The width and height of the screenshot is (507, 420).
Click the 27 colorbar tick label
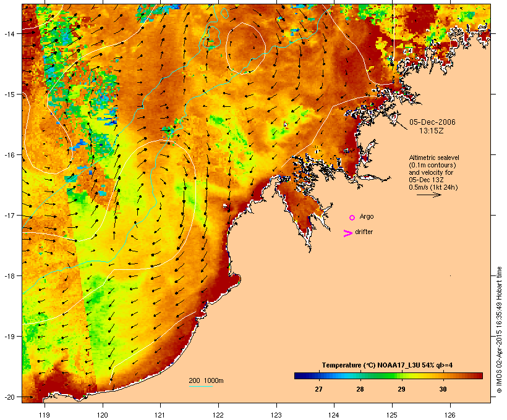(x=318, y=389)
